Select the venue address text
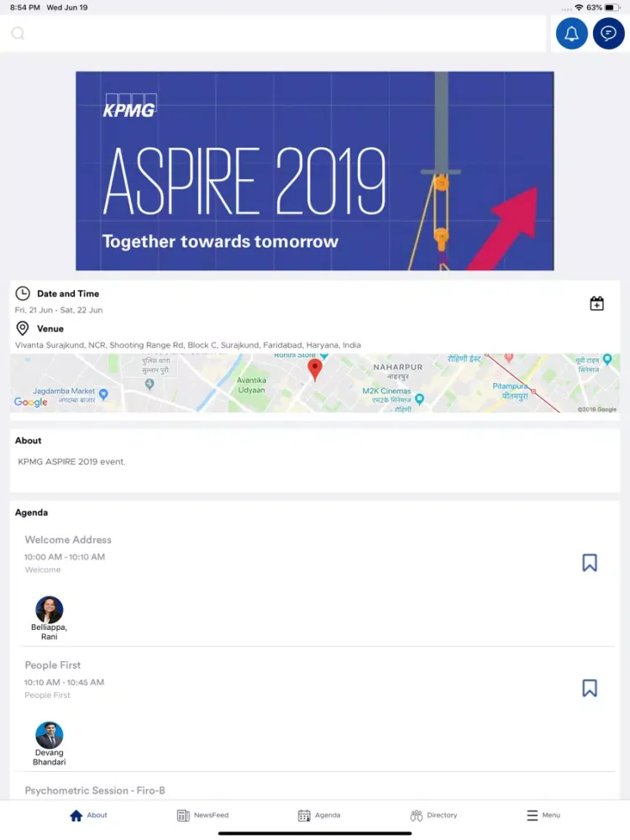The width and height of the screenshot is (630, 840). pyautogui.click(x=188, y=345)
